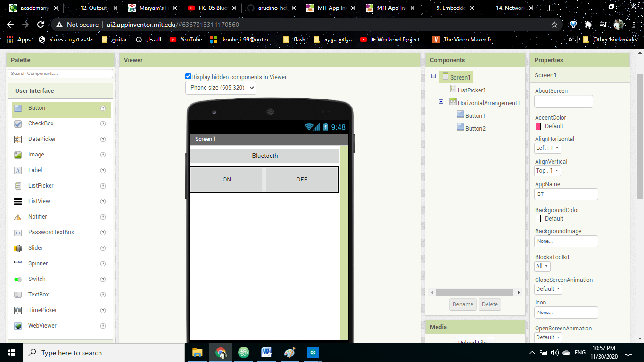Collapse the HorizontalArrangement1 tree node
The height and width of the screenshot is (362, 644).
441,101
